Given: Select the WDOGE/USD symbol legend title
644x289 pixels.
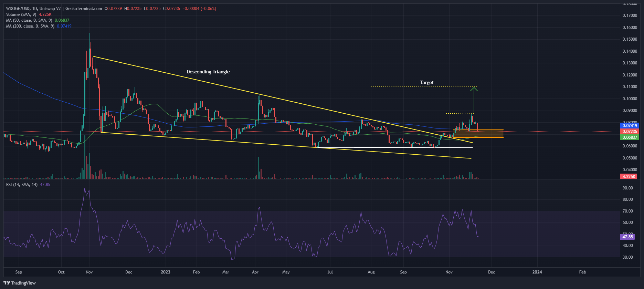Looking at the screenshot, I should click(x=54, y=9).
